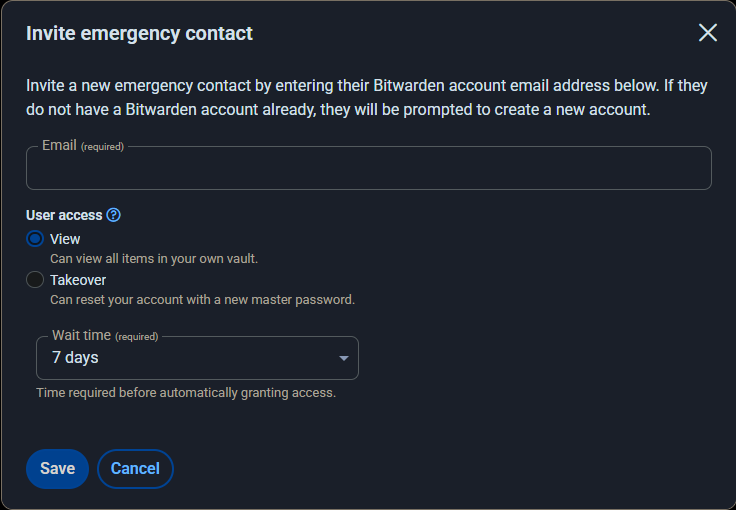The width and height of the screenshot is (736, 510).
Task: Click the "Wait time (required)" field label
Action: (x=104, y=336)
